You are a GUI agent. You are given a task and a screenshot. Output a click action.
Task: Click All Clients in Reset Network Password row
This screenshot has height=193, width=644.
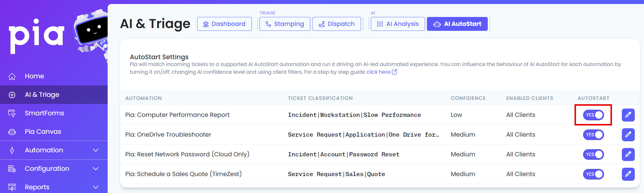point(521,154)
